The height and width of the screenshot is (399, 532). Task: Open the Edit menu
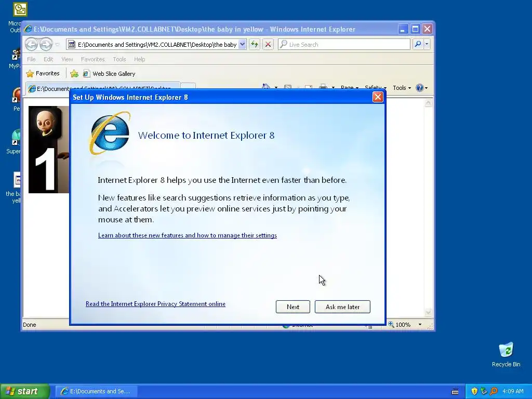point(48,59)
